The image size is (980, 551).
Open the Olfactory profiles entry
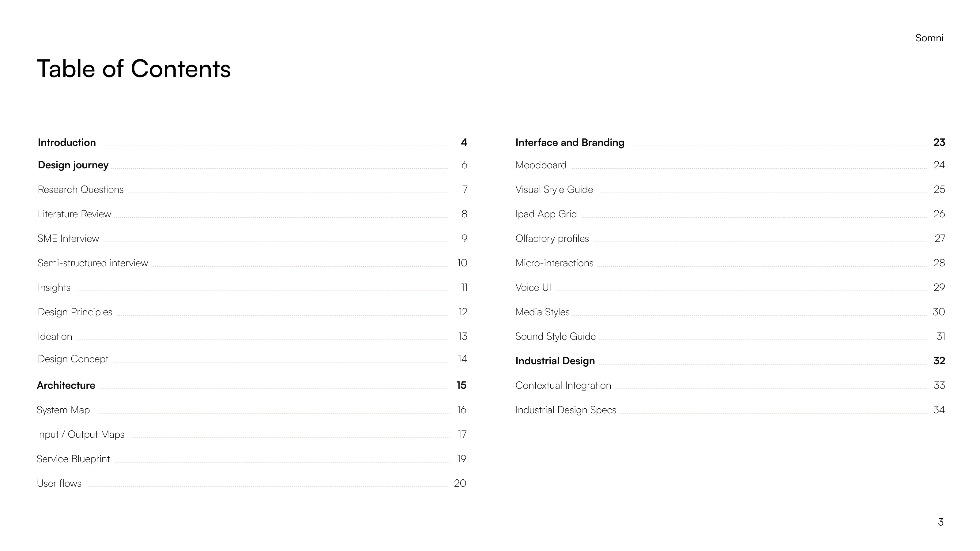552,239
